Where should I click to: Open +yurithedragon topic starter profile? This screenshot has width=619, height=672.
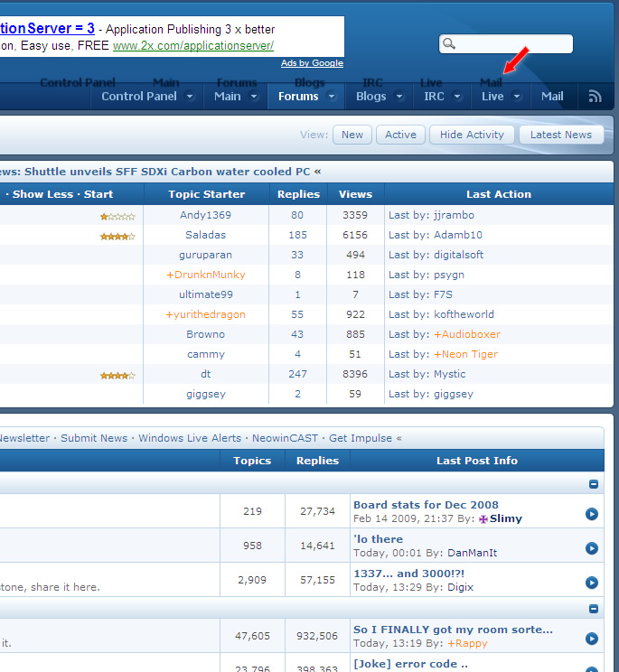[x=206, y=314]
